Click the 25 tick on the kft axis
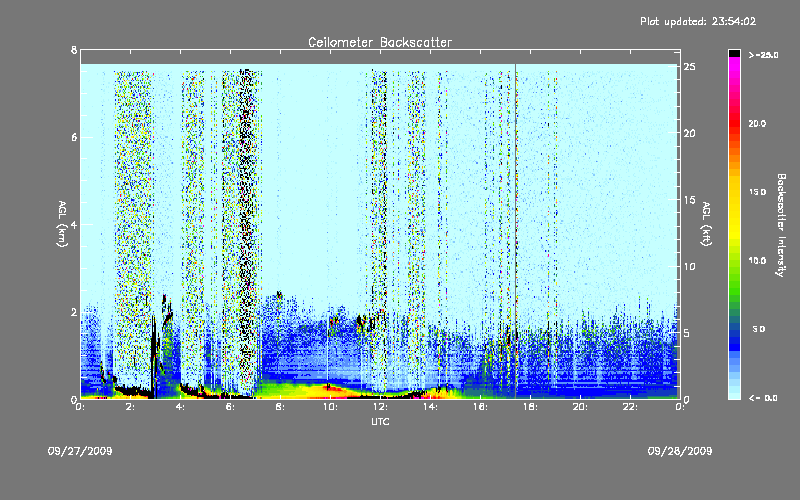 pos(690,67)
